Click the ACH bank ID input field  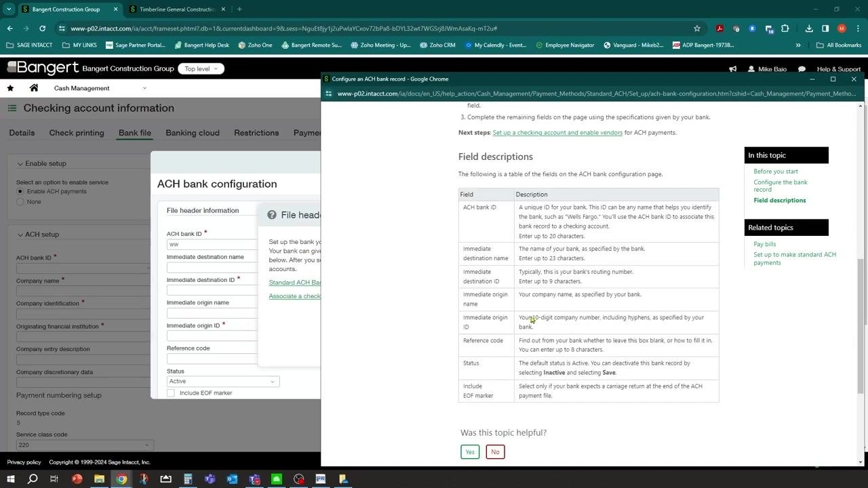[x=212, y=244]
